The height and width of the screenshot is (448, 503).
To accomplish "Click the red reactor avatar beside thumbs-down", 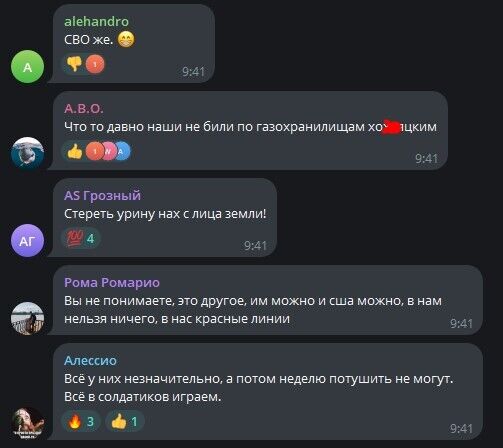I will click(x=95, y=64).
